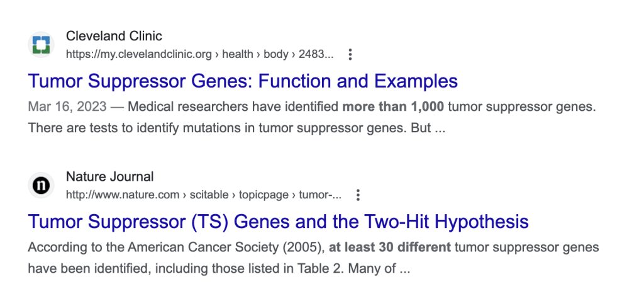This screenshot has height=296, width=644.
Task: Click the my.clevelandclinic.org URL text
Action: 140,54
